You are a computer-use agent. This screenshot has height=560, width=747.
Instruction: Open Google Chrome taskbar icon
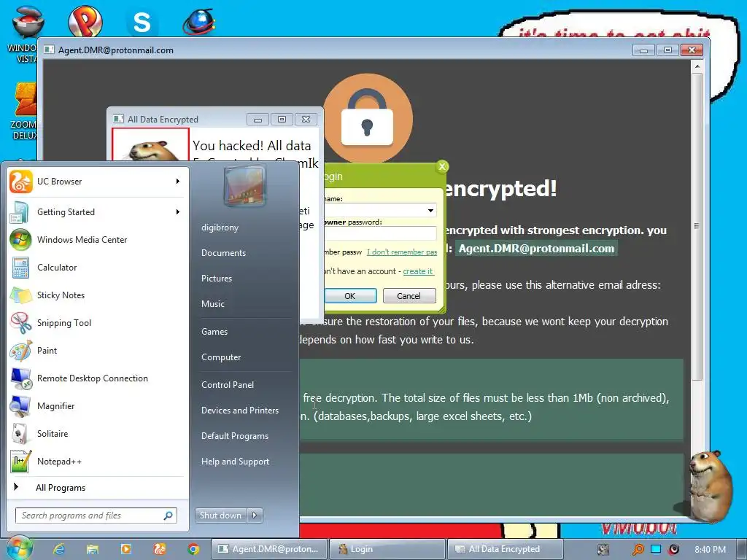point(193,549)
